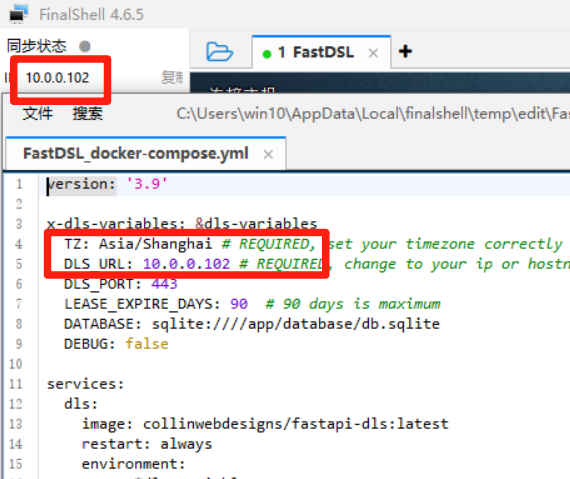Open the 搜索 menu in editor
This screenshot has width=570, height=479.
88,114
